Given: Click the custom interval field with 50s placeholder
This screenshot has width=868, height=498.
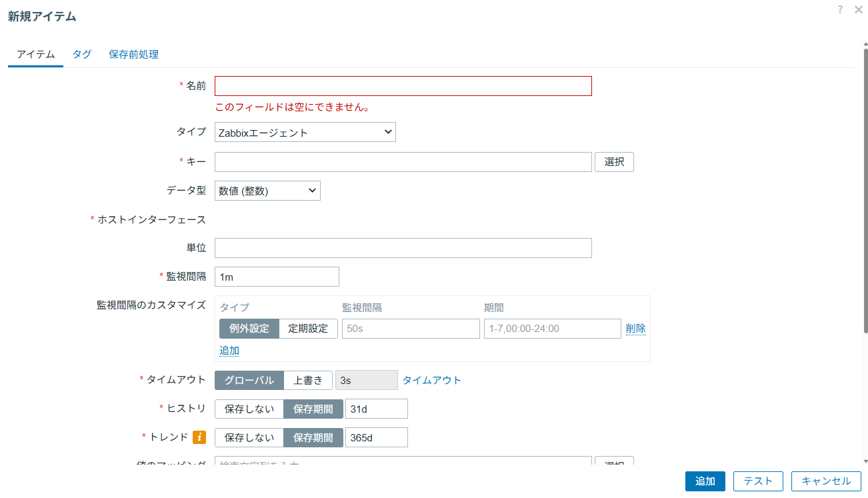Looking at the screenshot, I should pos(411,329).
